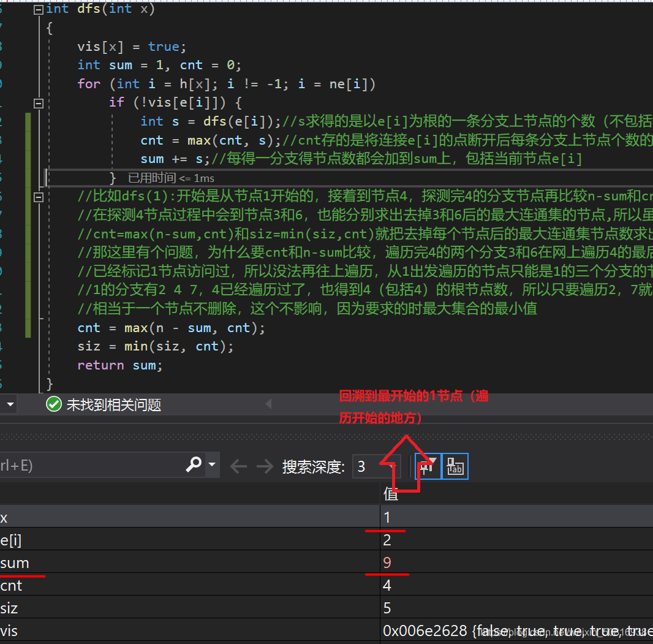Open the 搜索深度 depth combo box
This screenshot has width=653, height=644.
coord(376,466)
